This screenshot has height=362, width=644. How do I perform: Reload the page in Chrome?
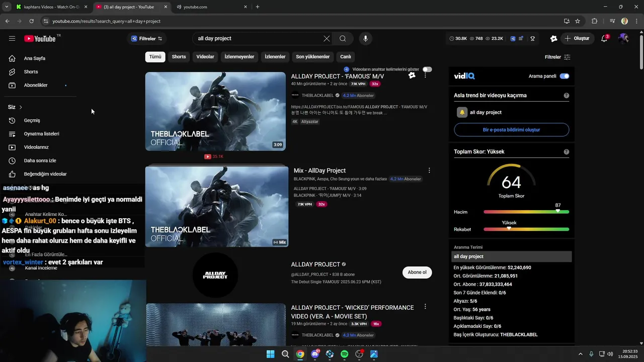click(31, 21)
